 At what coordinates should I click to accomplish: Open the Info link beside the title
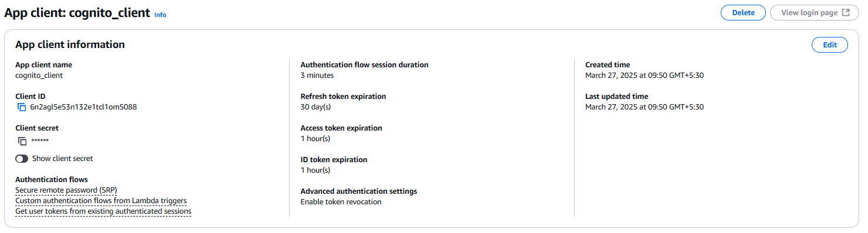[160, 15]
